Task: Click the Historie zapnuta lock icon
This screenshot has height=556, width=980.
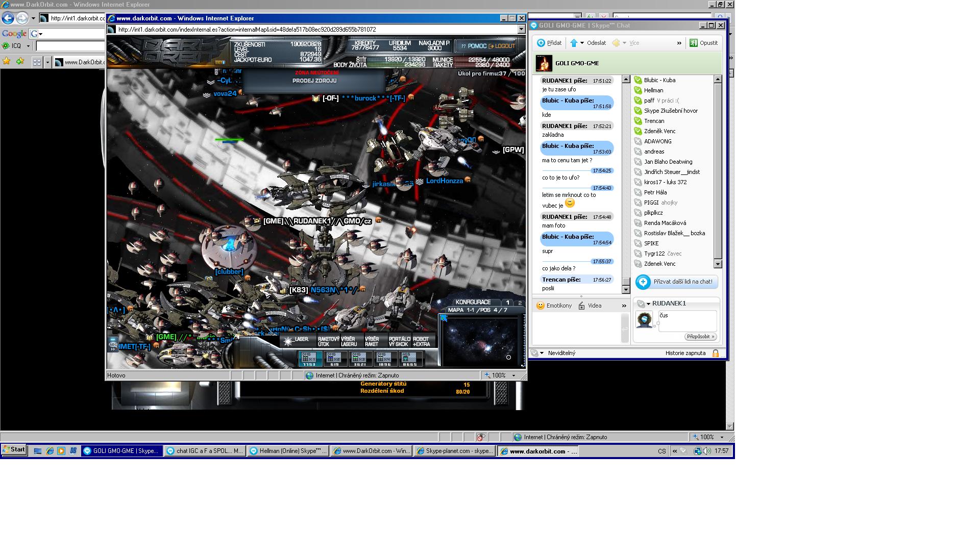Action: pos(715,353)
